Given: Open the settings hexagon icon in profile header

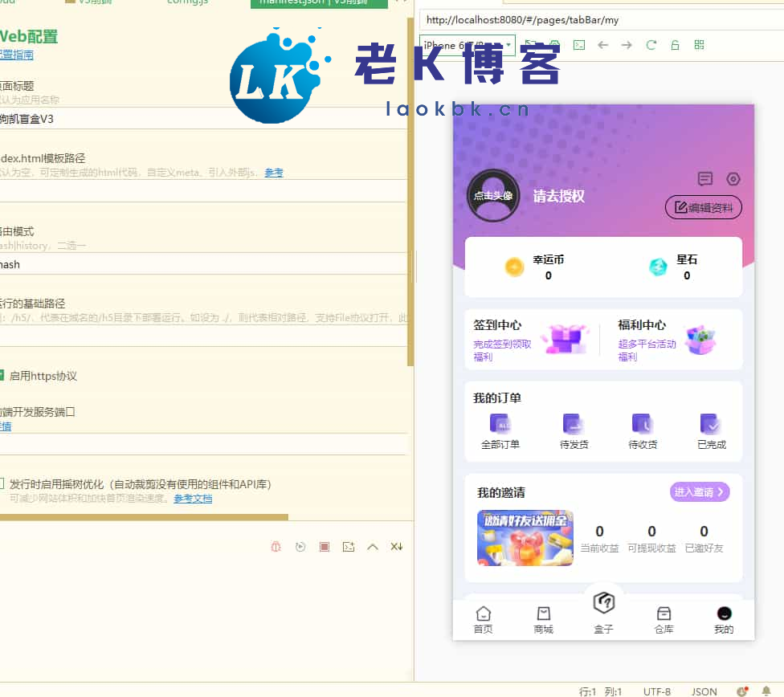Looking at the screenshot, I should pyautogui.click(x=733, y=179).
